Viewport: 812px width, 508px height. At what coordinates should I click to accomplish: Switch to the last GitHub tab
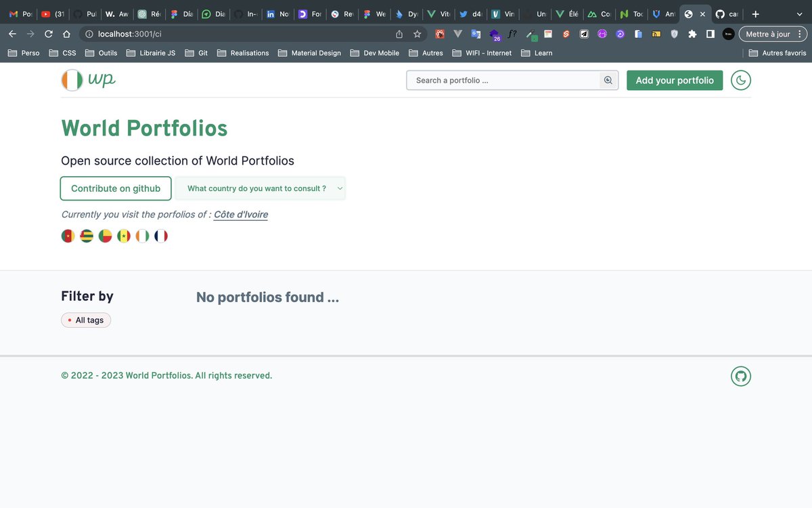point(727,14)
